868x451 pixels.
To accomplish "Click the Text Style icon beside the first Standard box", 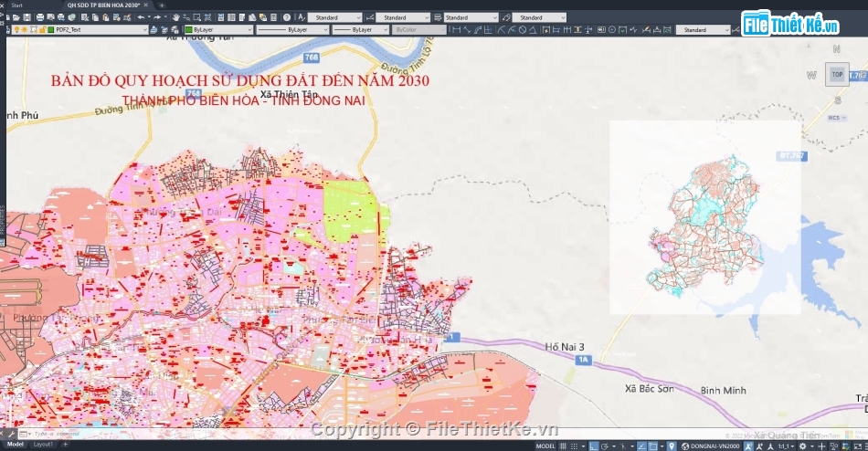I will pyautogui.click(x=302, y=17).
